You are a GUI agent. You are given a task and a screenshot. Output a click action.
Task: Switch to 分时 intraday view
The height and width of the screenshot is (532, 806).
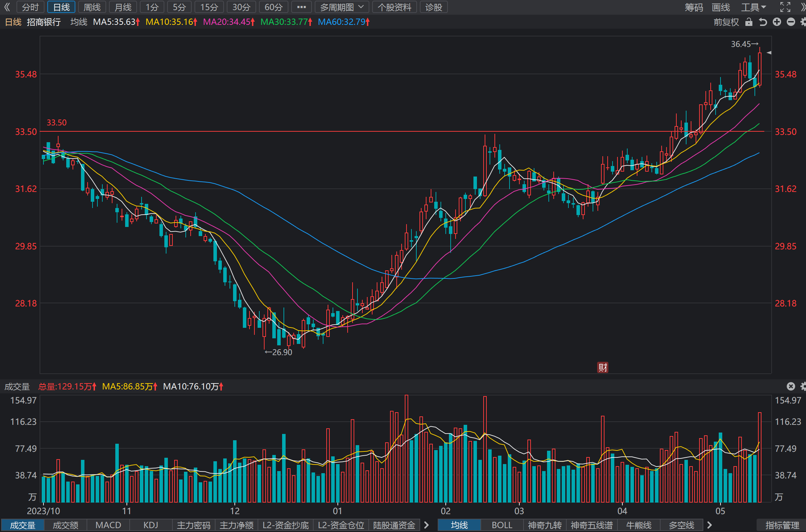(x=30, y=7)
